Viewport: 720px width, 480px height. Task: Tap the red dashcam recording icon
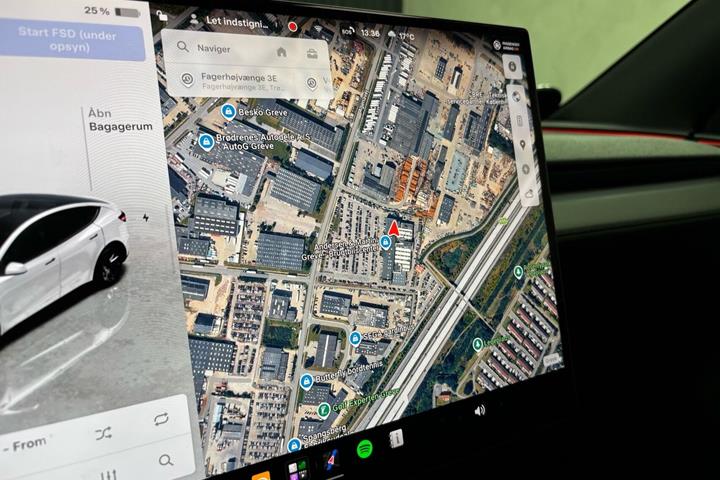click(292, 27)
